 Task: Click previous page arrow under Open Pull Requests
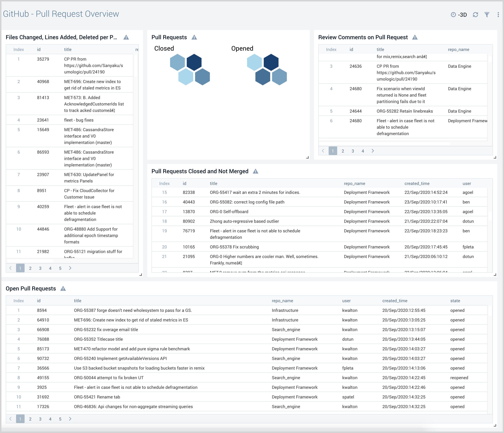pos(10,419)
